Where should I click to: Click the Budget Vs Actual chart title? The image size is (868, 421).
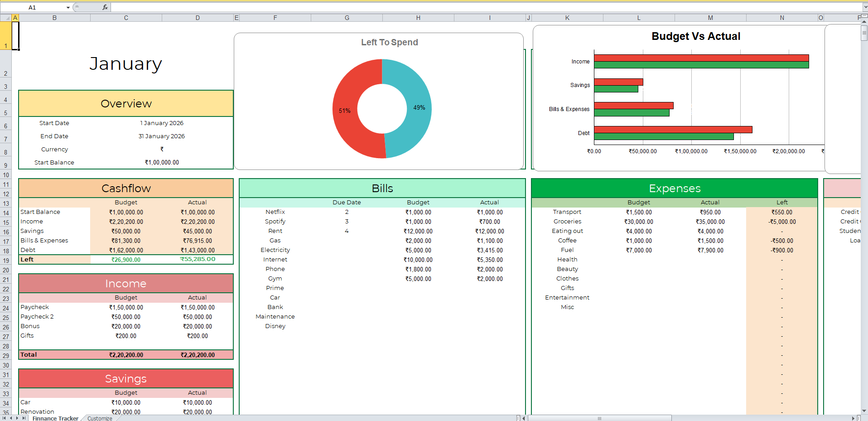pos(696,36)
